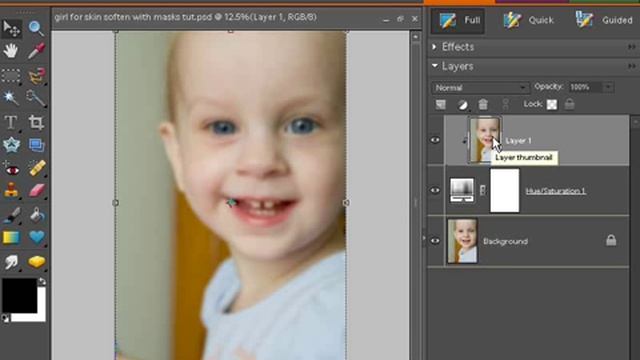The image size is (640, 360).
Task: Select the Eraser tool
Action: click(x=37, y=191)
